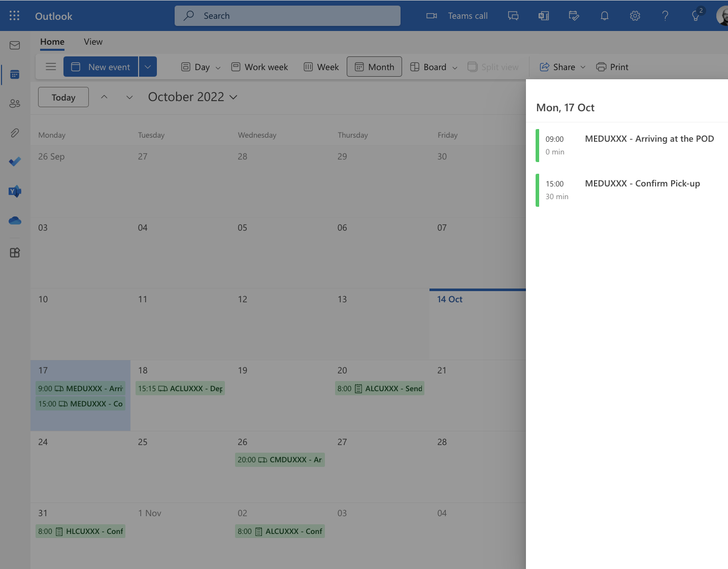Click inside the Search field

[x=287, y=16]
